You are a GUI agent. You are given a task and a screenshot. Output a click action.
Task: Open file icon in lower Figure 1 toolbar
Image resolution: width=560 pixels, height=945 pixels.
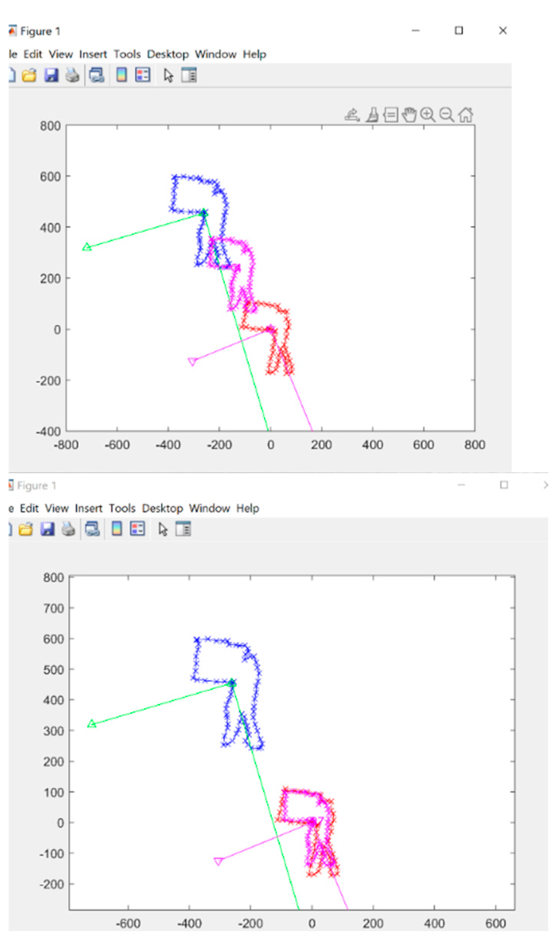pyautogui.click(x=26, y=529)
